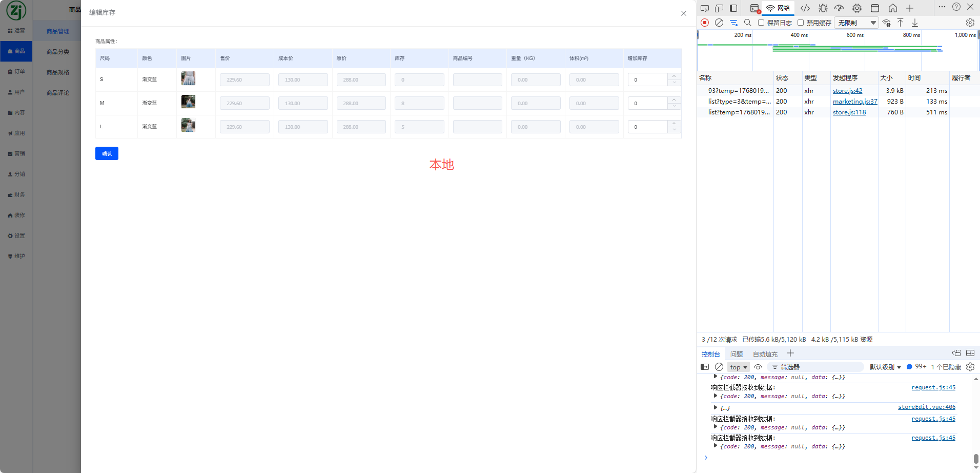The height and width of the screenshot is (473, 980).
Task: Click the import HAR up-arrow icon
Action: click(x=900, y=23)
